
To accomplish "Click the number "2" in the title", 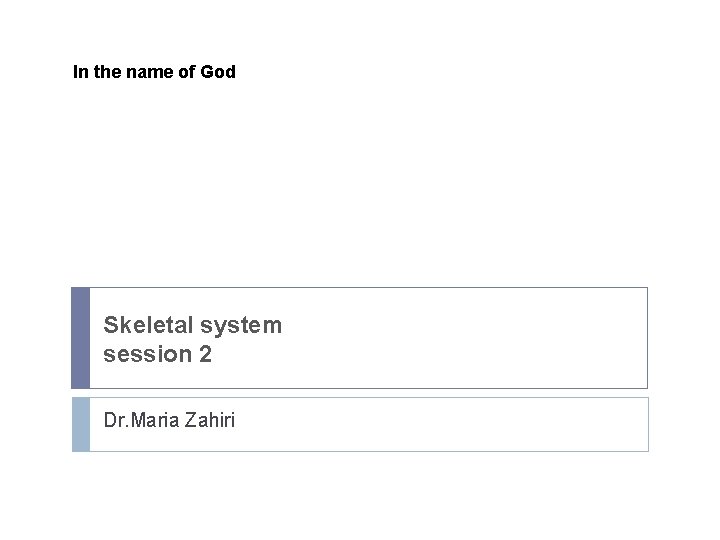I will click(x=205, y=353).
